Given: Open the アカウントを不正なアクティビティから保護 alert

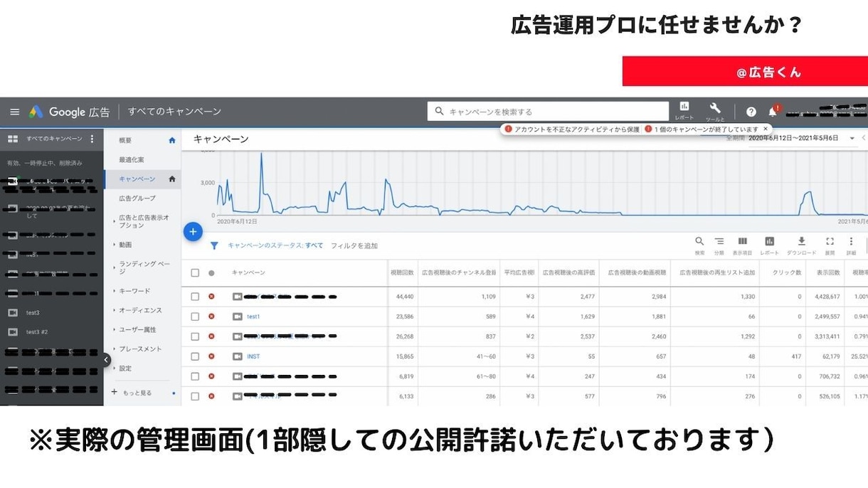Looking at the screenshot, I should pos(573,129).
